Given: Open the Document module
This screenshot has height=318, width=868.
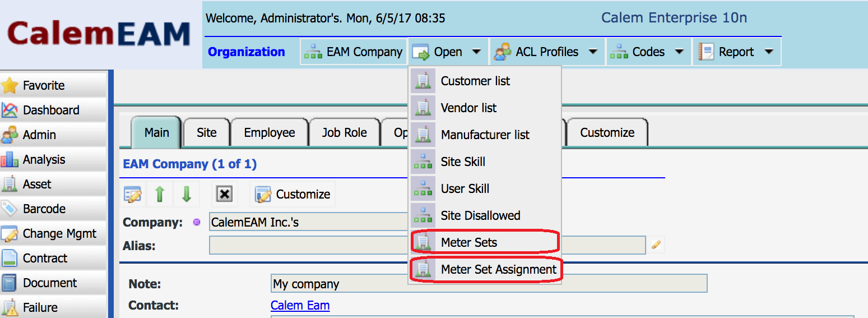Looking at the screenshot, I should (x=53, y=283).
